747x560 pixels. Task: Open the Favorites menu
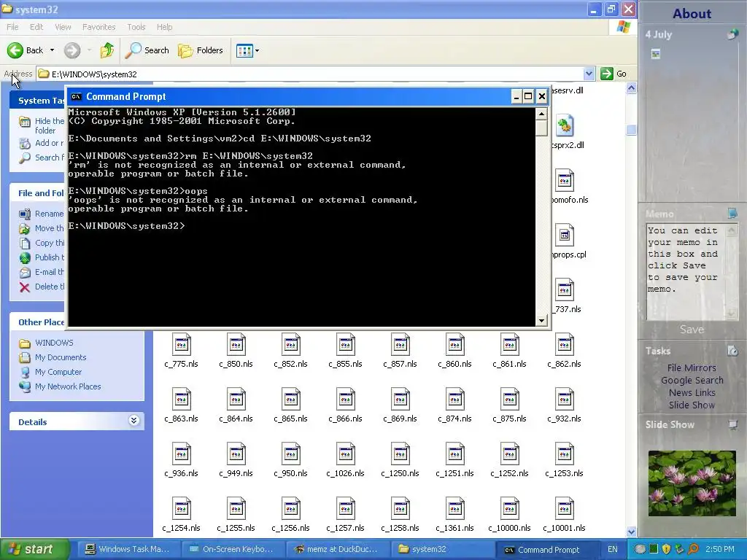[98, 27]
